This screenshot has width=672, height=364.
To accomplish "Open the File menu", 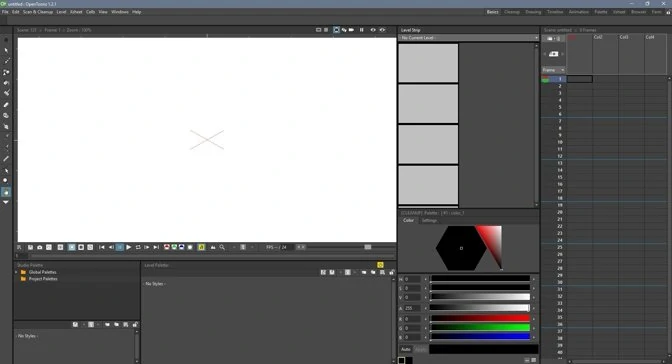I will 5,12.
